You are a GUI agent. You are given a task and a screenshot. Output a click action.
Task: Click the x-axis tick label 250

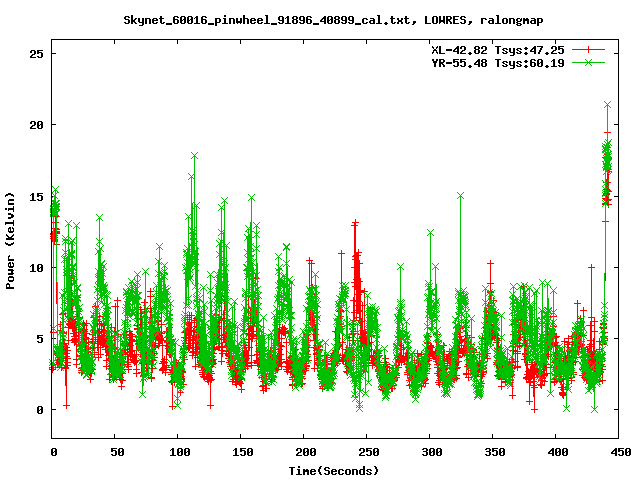click(x=369, y=452)
